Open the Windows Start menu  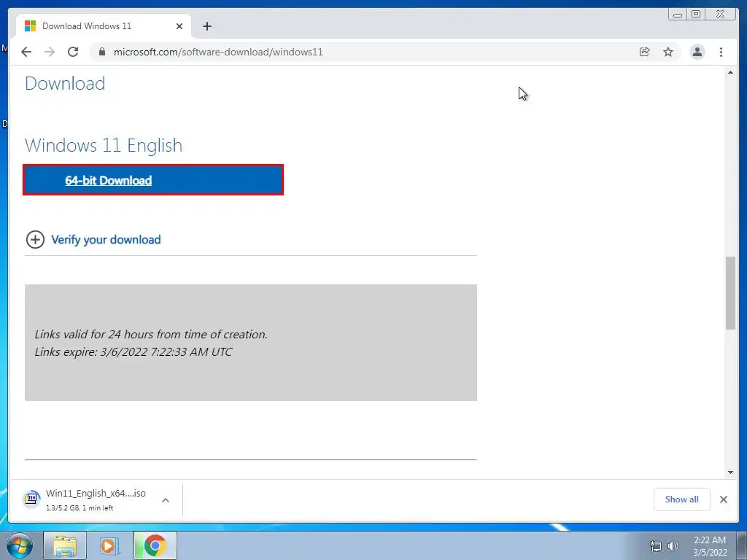(x=20, y=545)
